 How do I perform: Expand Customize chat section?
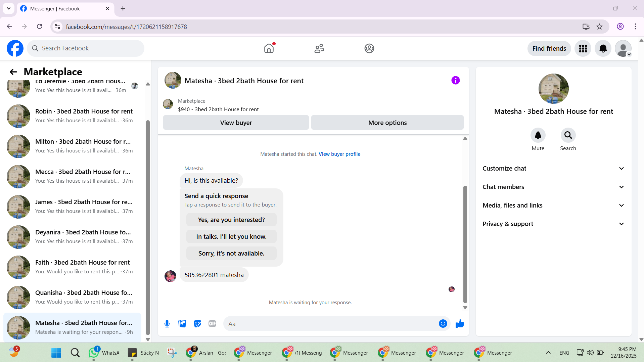(x=554, y=169)
